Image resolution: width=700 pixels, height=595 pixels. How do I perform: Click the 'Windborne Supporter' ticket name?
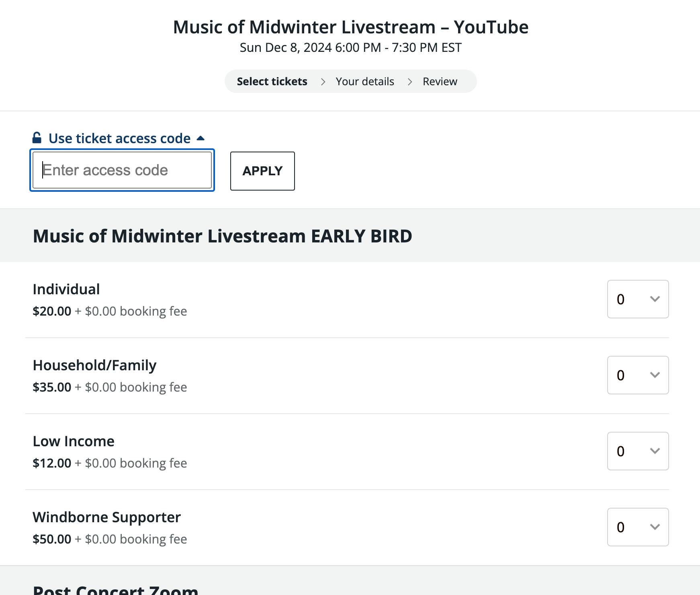click(106, 517)
